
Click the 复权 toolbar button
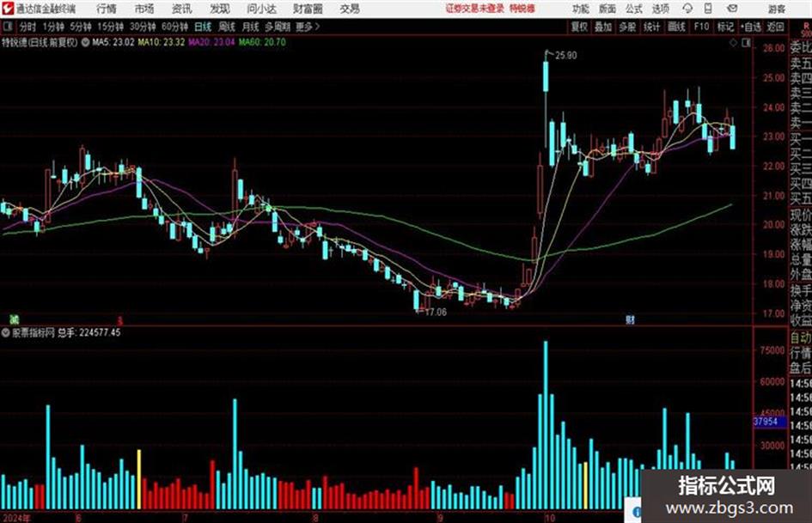pyautogui.click(x=579, y=27)
